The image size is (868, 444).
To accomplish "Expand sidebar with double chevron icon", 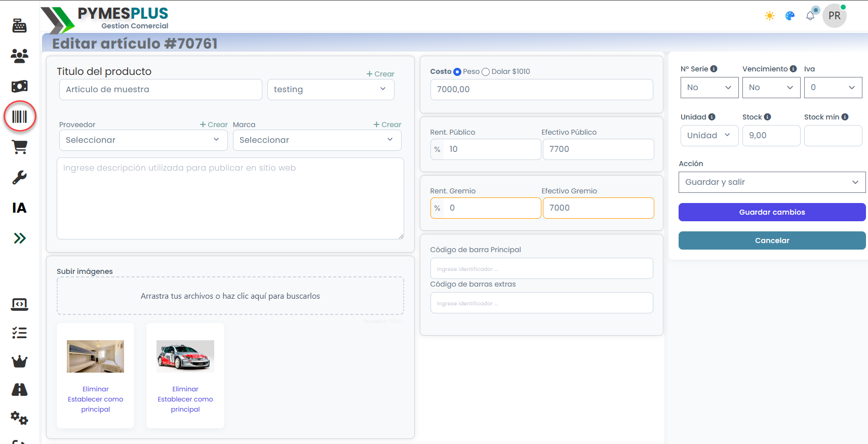I will tap(20, 238).
